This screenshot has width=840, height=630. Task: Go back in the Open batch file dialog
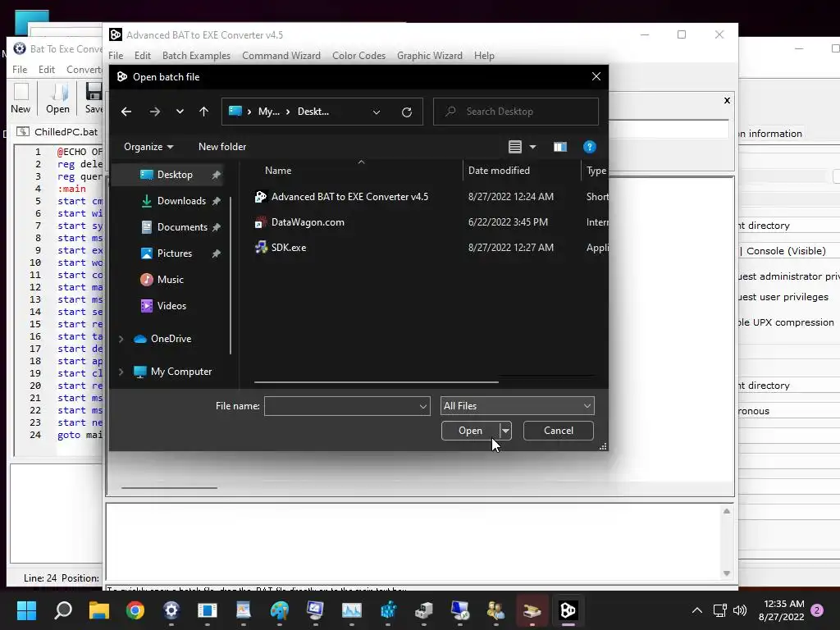coord(126,112)
